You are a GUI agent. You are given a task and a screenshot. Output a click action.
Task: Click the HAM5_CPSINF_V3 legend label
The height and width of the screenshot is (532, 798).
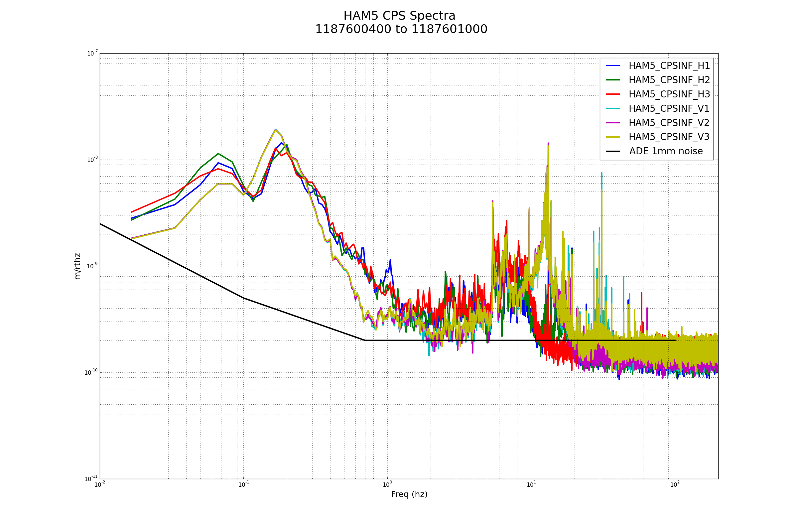point(669,137)
